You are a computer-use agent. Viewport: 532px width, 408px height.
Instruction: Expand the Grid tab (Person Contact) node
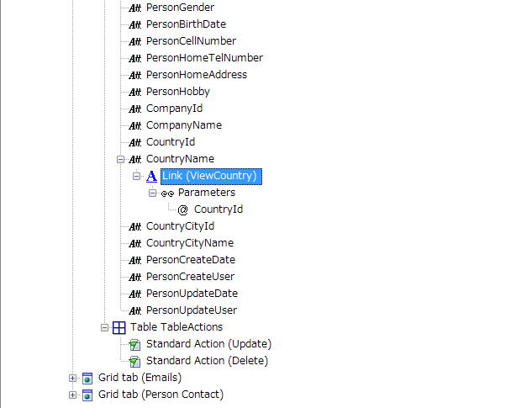pos(73,395)
